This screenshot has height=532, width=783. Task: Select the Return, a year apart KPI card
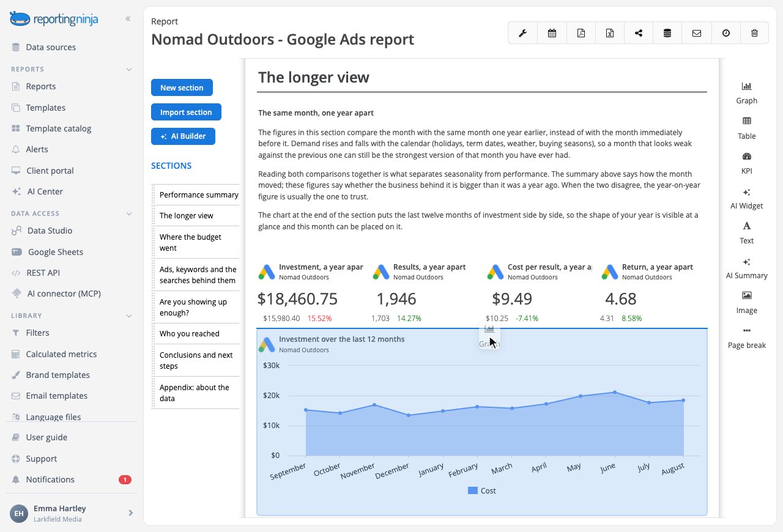(653, 293)
